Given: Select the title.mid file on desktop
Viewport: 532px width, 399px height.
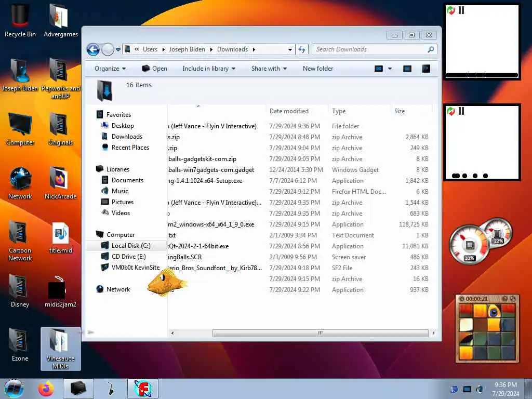Looking at the screenshot, I should tap(60, 237).
